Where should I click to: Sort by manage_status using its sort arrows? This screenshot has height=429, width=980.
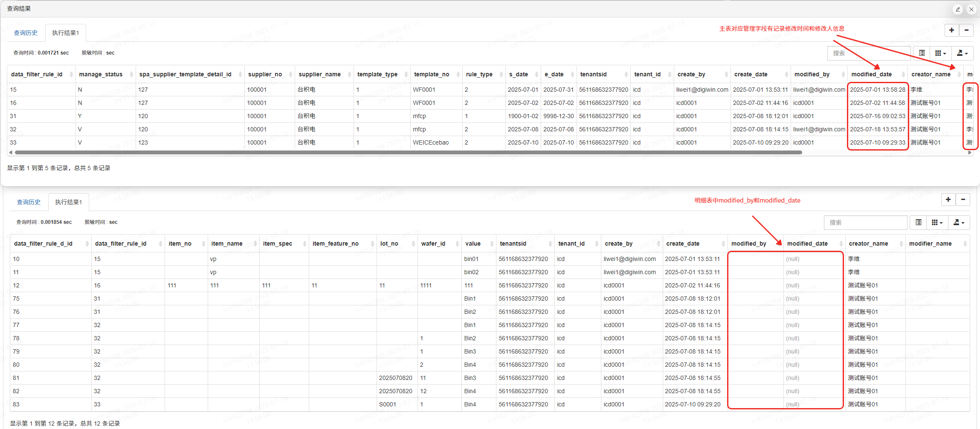coord(131,74)
